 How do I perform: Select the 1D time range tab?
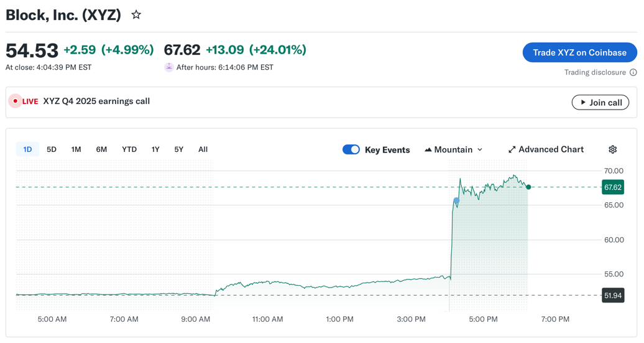coord(27,149)
